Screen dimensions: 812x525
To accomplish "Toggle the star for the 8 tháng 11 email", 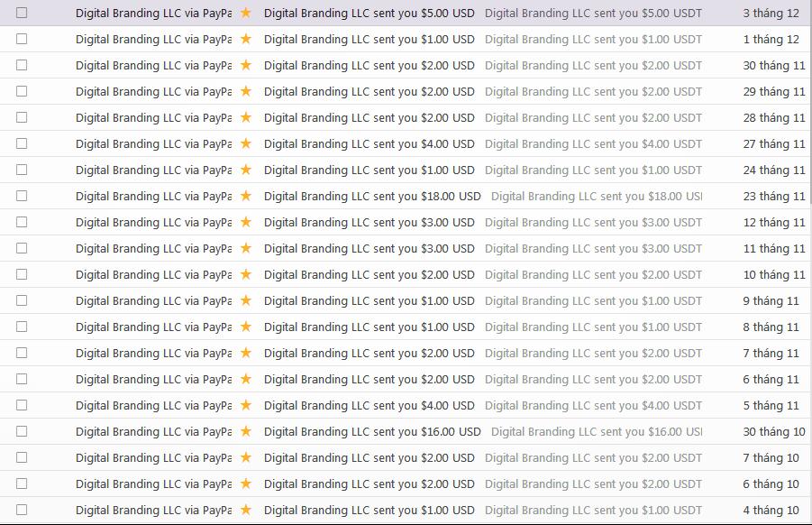I will tap(246, 327).
